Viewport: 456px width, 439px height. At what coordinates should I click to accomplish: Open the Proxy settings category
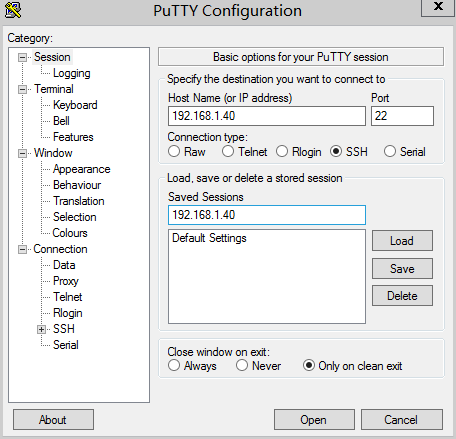click(66, 281)
